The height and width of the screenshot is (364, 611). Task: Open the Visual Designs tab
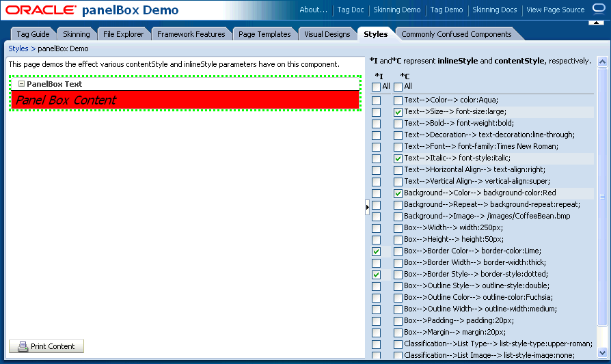[327, 34]
